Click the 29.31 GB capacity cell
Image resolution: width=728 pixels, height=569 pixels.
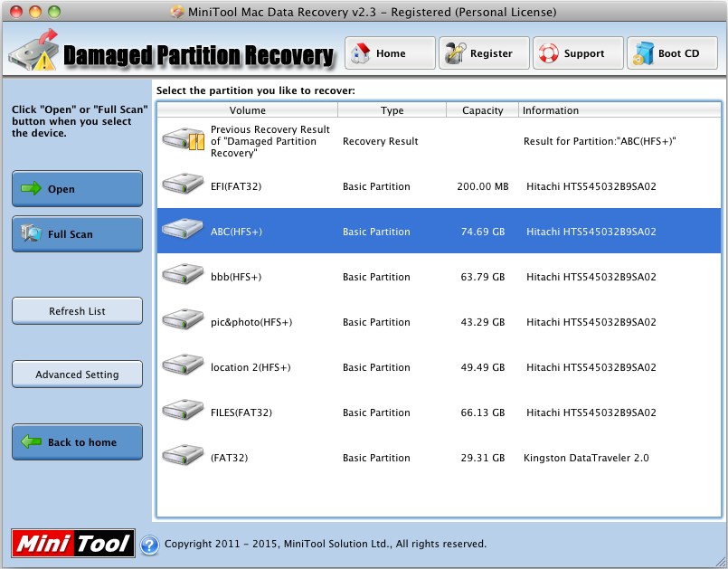(x=482, y=458)
